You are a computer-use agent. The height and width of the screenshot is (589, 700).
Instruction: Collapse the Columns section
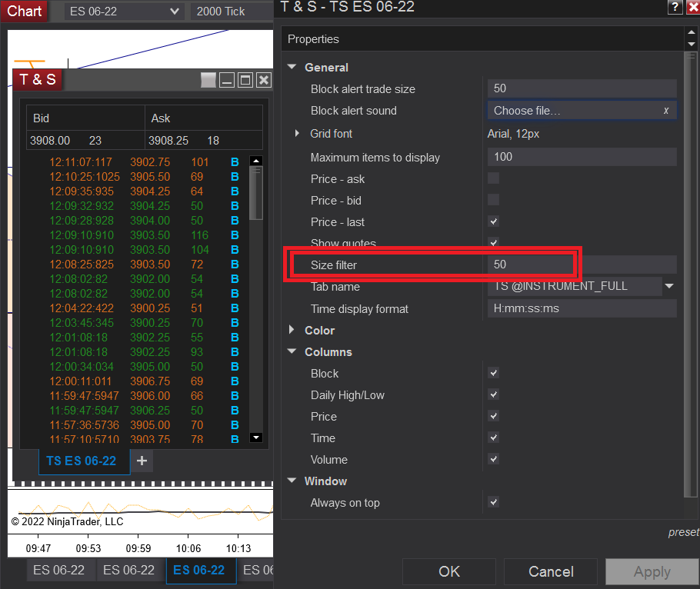(x=292, y=351)
